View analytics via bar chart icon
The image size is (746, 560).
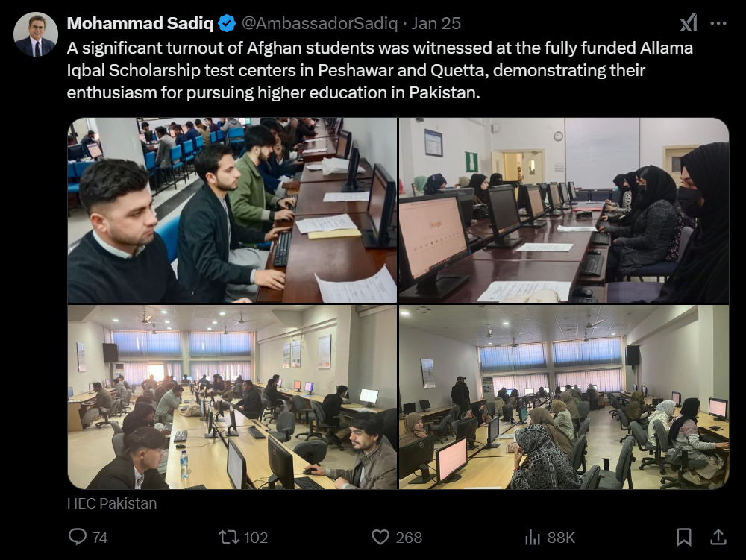[533, 537]
